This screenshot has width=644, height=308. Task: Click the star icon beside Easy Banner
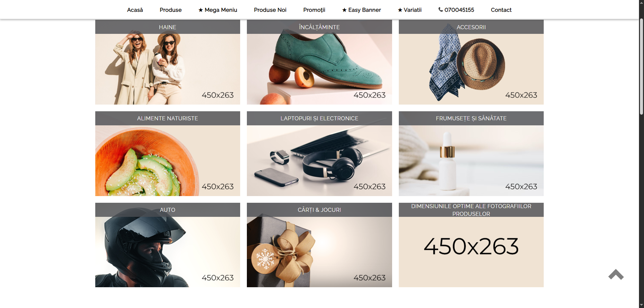(344, 10)
